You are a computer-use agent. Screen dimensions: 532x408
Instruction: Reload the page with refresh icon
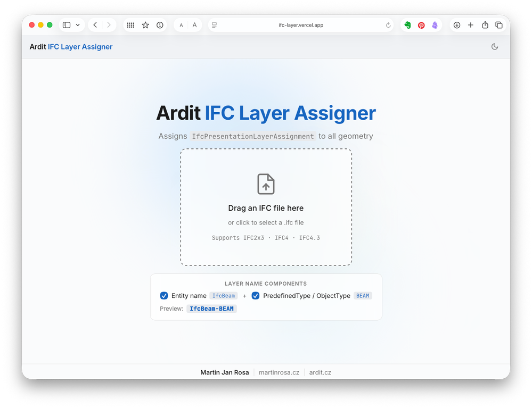(388, 25)
